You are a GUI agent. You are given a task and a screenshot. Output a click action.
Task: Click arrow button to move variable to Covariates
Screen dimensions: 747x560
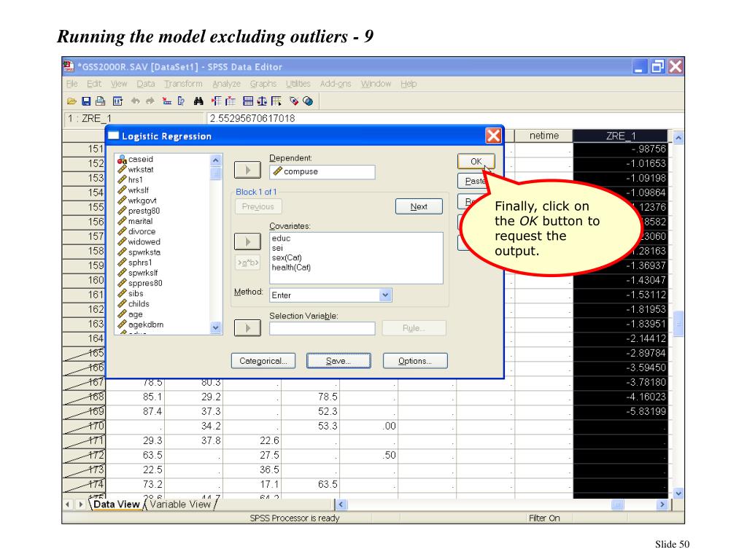click(x=247, y=241)
